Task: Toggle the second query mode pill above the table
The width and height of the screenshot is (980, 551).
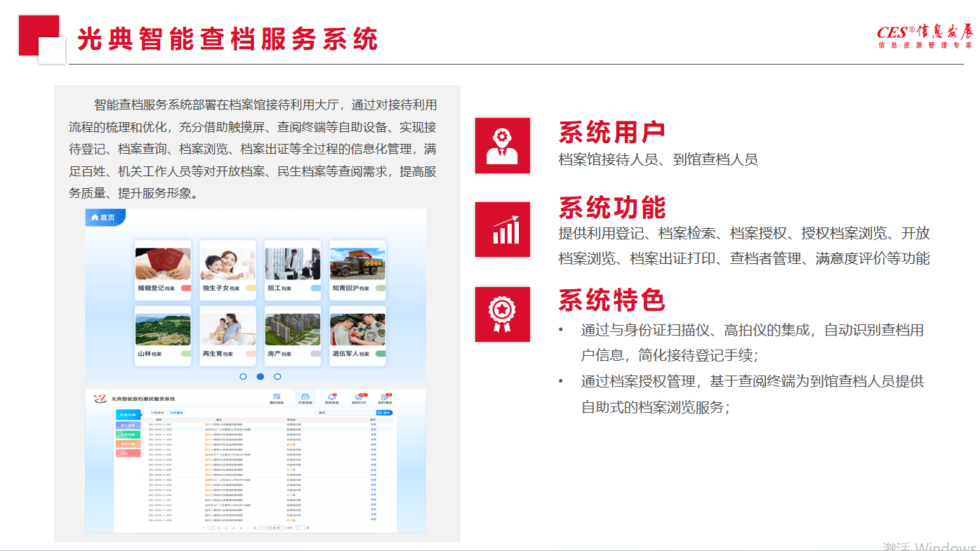Action: click(x=176, y=413)
